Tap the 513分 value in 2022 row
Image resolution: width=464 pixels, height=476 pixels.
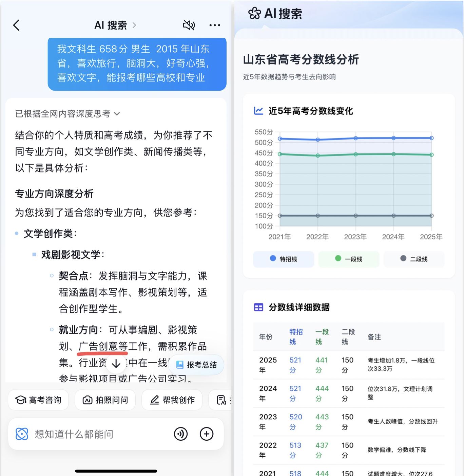(295, 450)
